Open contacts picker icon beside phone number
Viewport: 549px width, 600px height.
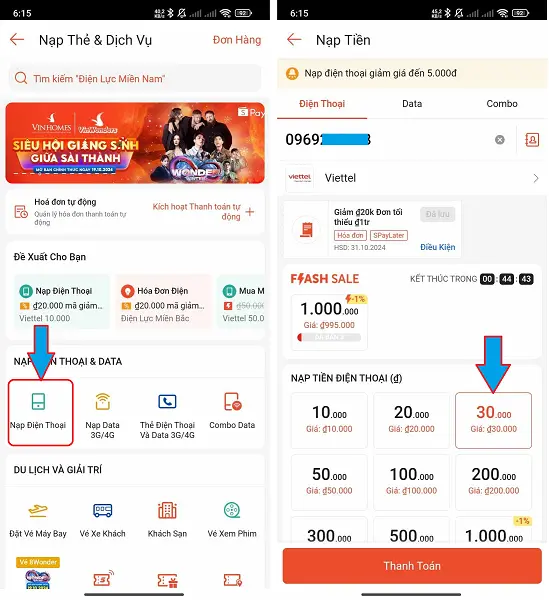532,140
